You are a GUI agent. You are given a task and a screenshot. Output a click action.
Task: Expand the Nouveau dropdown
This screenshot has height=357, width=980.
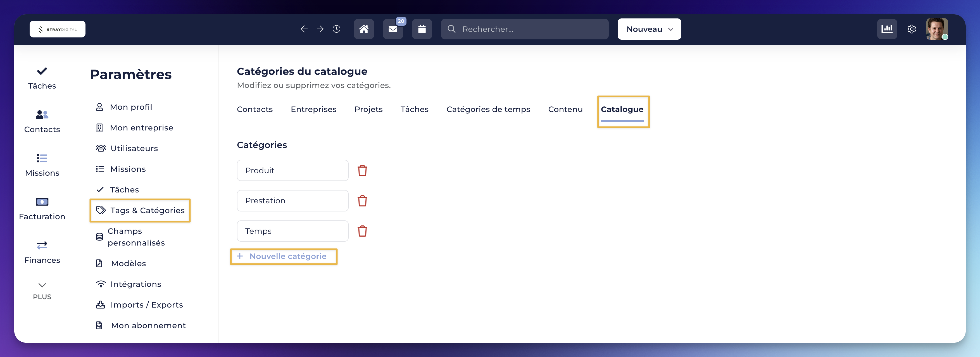click(649, 29)
